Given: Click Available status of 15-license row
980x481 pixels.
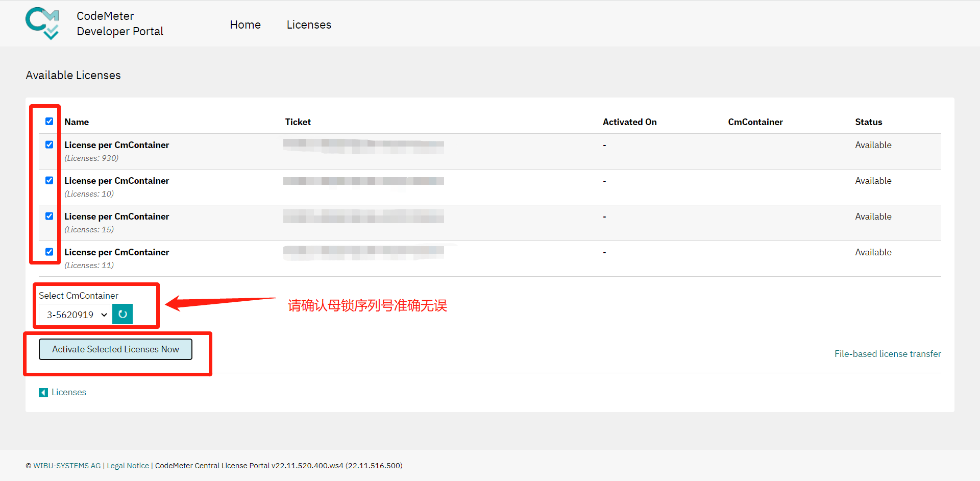Looking at the screenshot, I should 873,217.
